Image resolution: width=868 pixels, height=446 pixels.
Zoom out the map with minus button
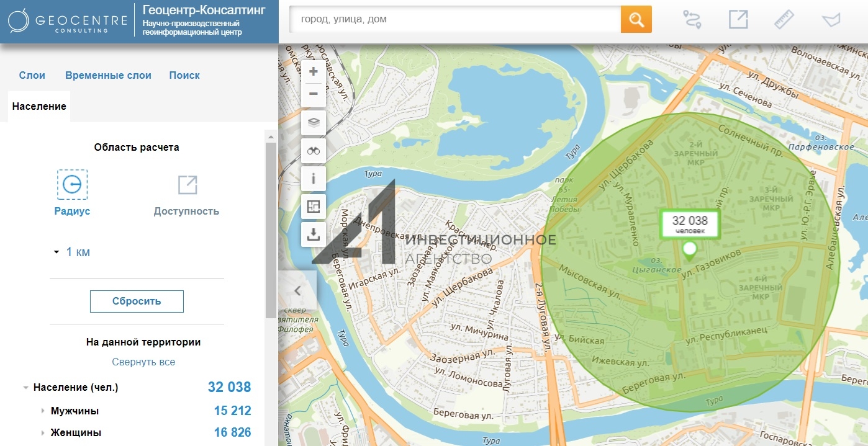point(314,94)
